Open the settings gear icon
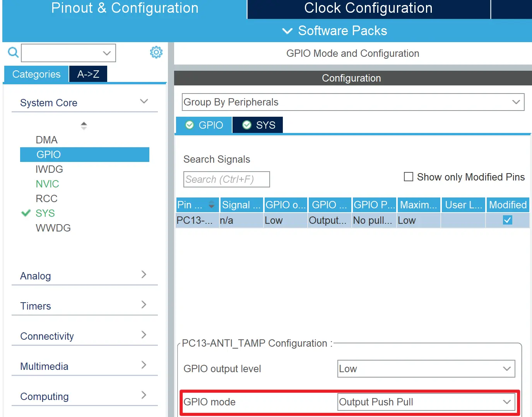 tap(156, 52)
